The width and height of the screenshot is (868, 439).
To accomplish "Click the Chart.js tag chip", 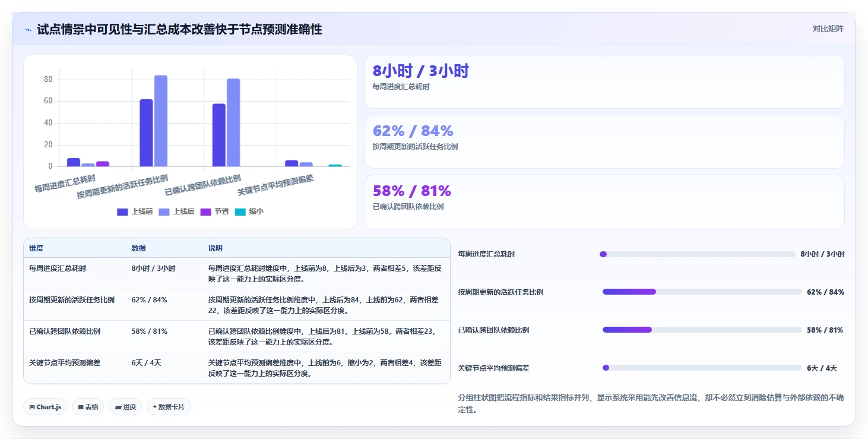I will coord(45,407).
